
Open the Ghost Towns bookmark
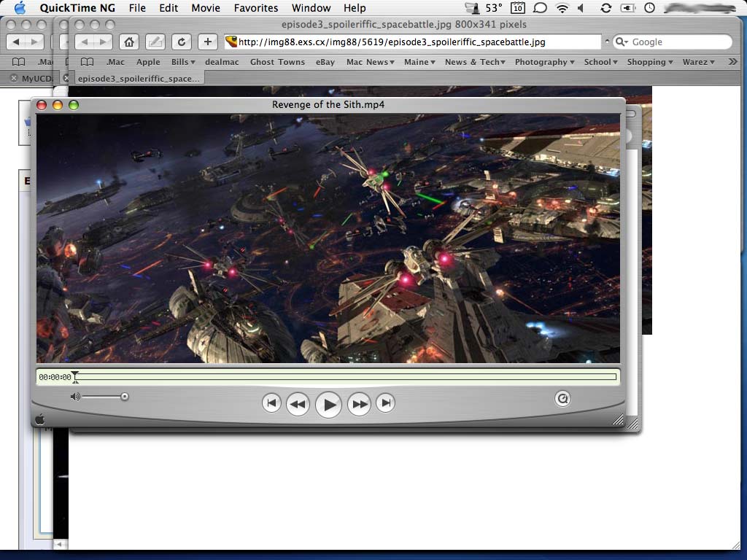(x=277, y=62)
